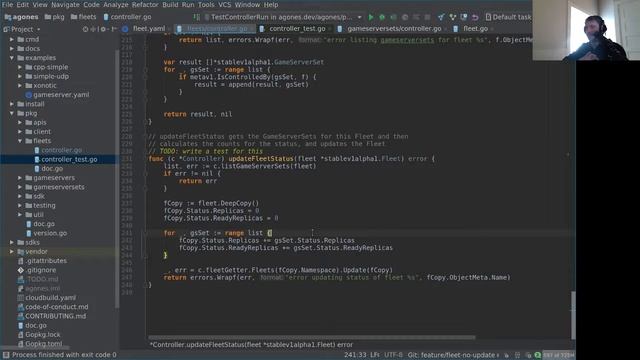Click the lock read-only icon in status bar
Viewport: 640px width, 360px height.
(x=507, y=355)
